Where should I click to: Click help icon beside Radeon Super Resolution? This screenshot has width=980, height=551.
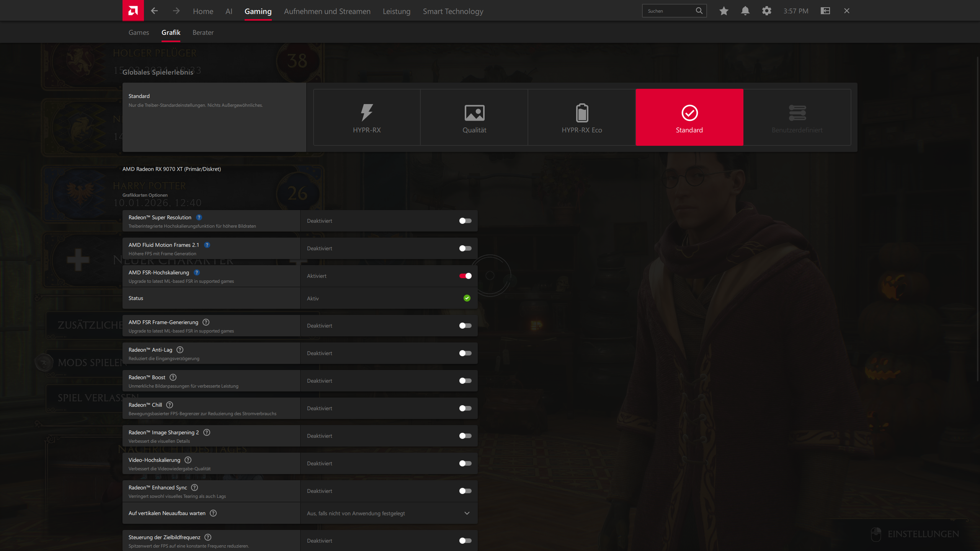point(199,217)
